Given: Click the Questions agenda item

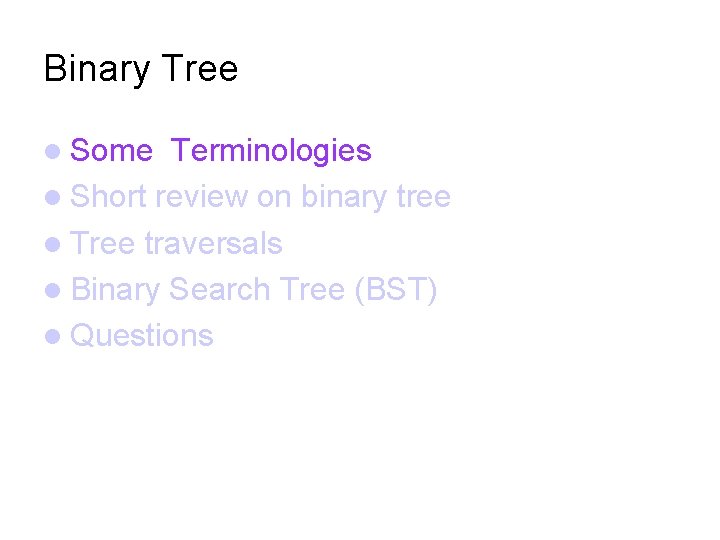Looking at the screenshot, I should [x=142, y=336].
